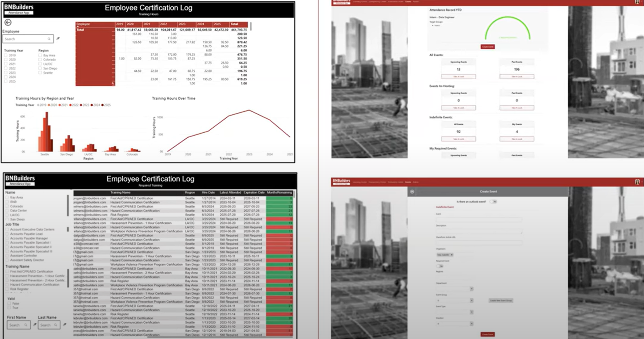Screen dimensions: 644x339
Task: Toggle the 'Is there an outlook event?' switch
Action: click(x=493, y=201)
